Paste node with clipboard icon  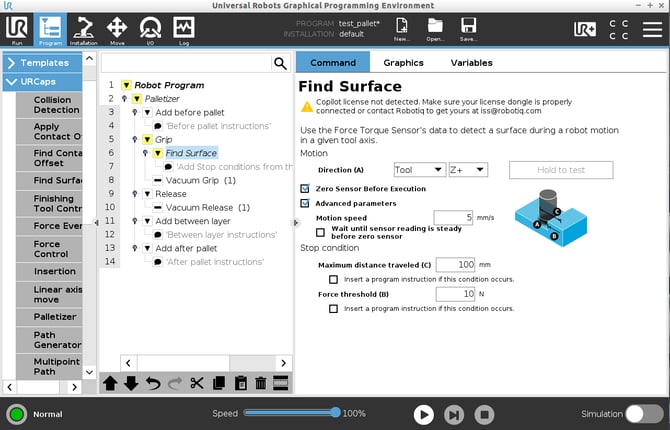click(x=241, y=383)
